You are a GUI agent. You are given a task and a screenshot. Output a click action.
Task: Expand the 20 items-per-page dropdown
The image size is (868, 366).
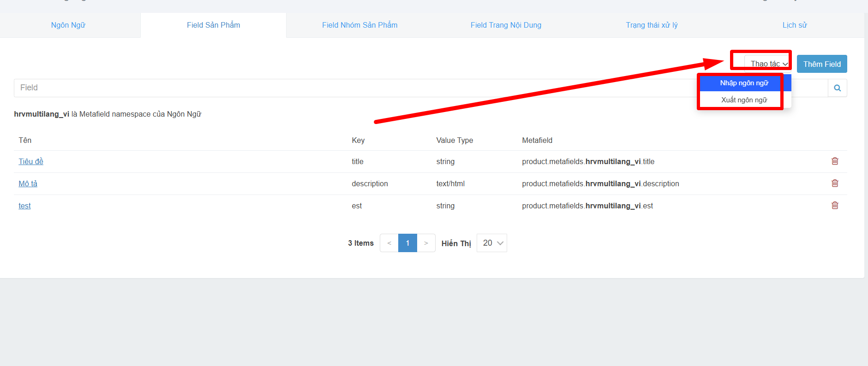point(492,243)
